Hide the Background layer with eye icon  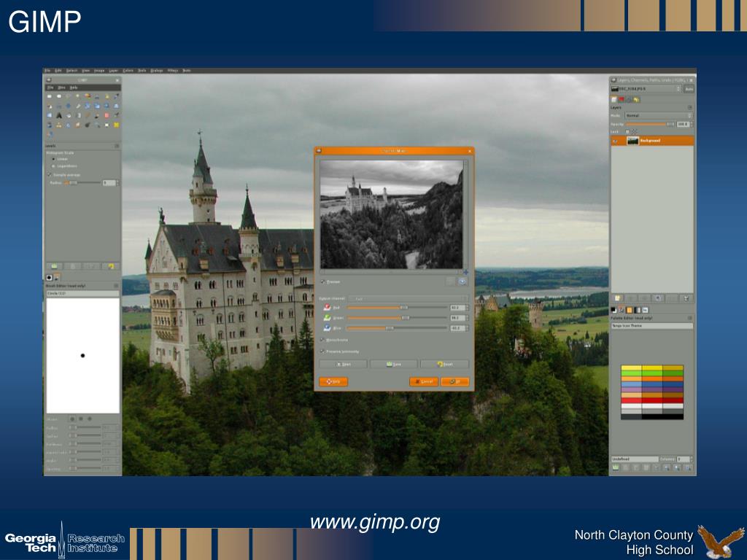(x=615, y=141)
